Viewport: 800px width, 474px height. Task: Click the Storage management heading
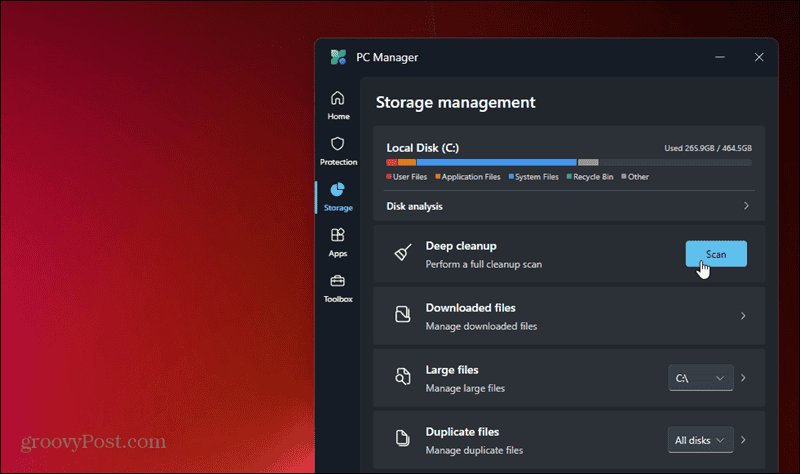coord(456,103)
